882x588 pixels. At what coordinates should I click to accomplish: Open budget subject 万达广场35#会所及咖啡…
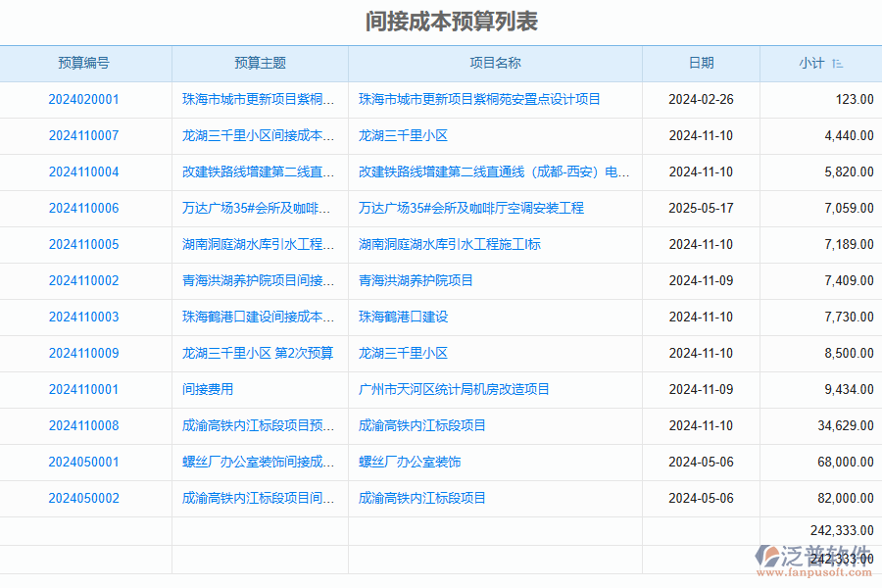257,208
